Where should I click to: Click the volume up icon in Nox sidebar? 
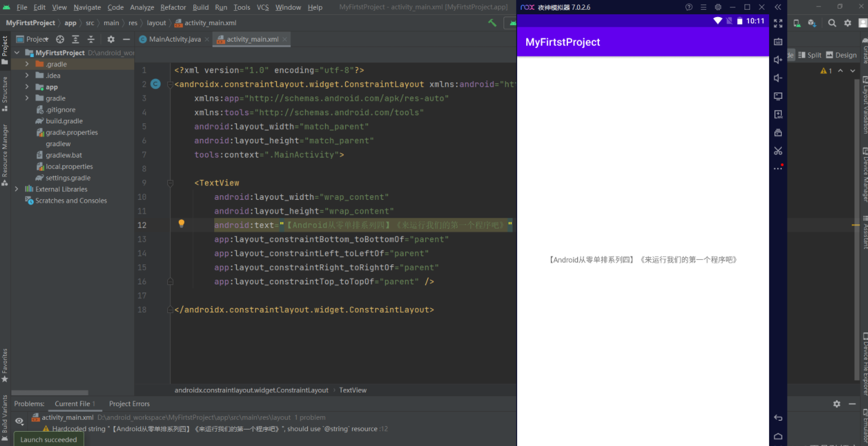pyautogui.click(x=778, y=60)
